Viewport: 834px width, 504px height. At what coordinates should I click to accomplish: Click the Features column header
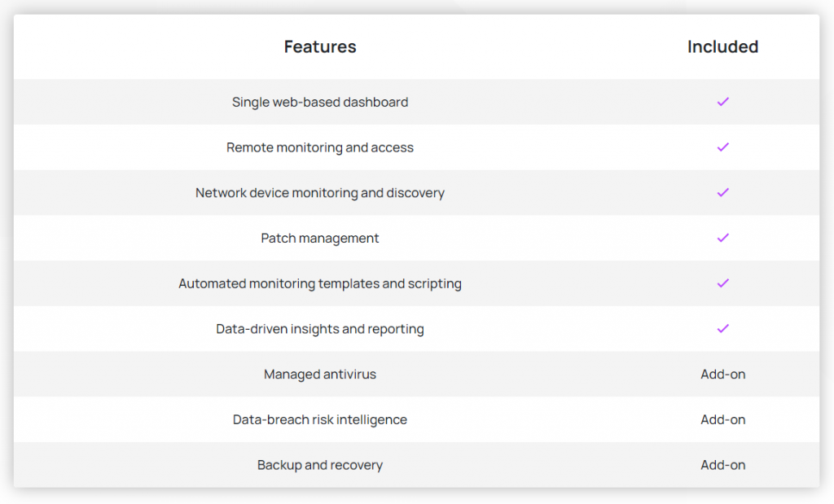click(320, 47)
